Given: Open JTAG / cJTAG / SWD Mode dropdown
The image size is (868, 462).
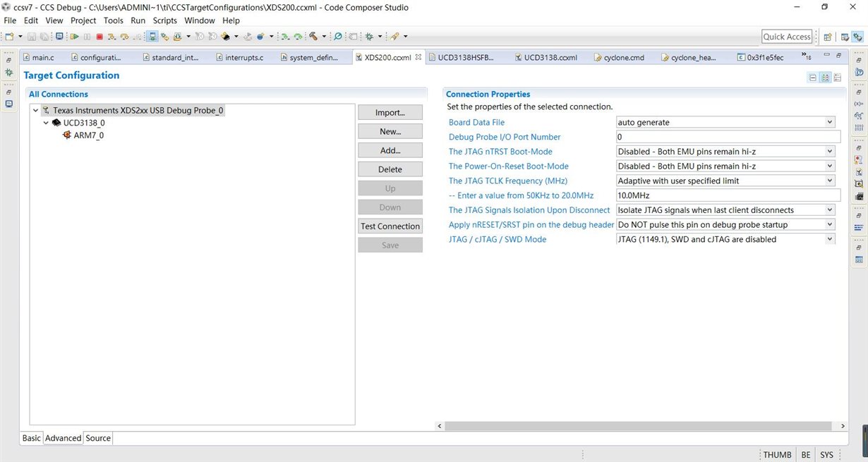Looking at the screenshot, I should click(x=830, y=239).
